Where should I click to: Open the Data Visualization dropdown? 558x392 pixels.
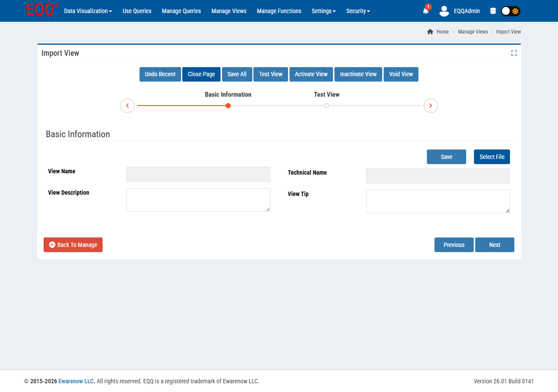click(x=88, y=11)
